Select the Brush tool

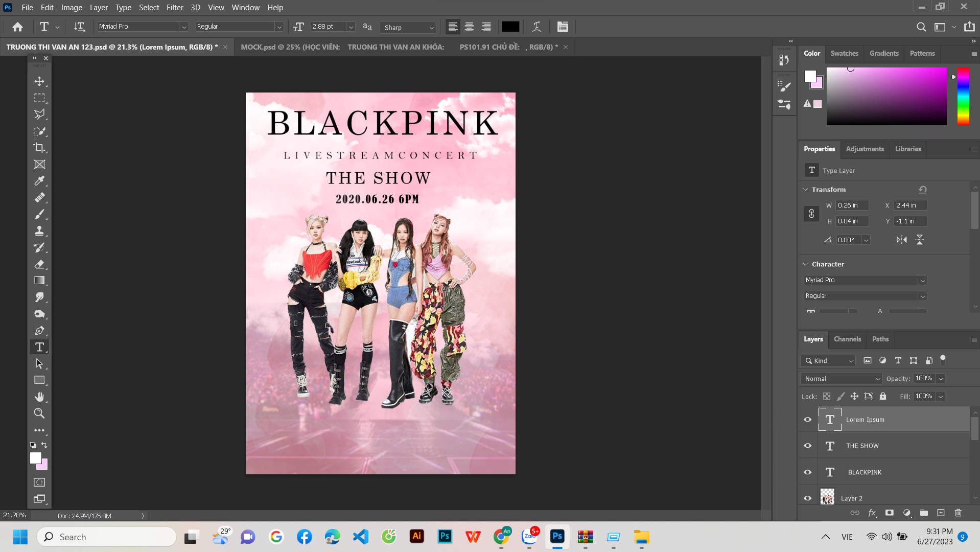39,214
